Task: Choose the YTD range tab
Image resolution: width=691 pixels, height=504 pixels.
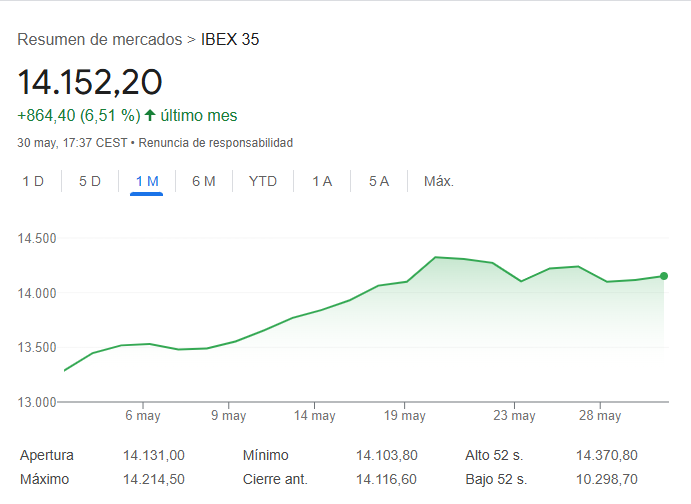Action: [x=263, y=181]
